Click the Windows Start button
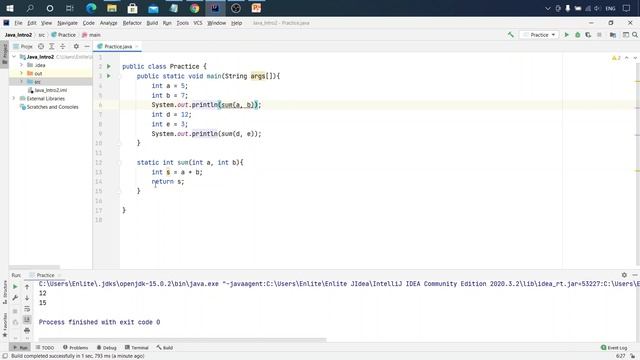The width and height of the screenshot is (640, 360). click(10, 8)
